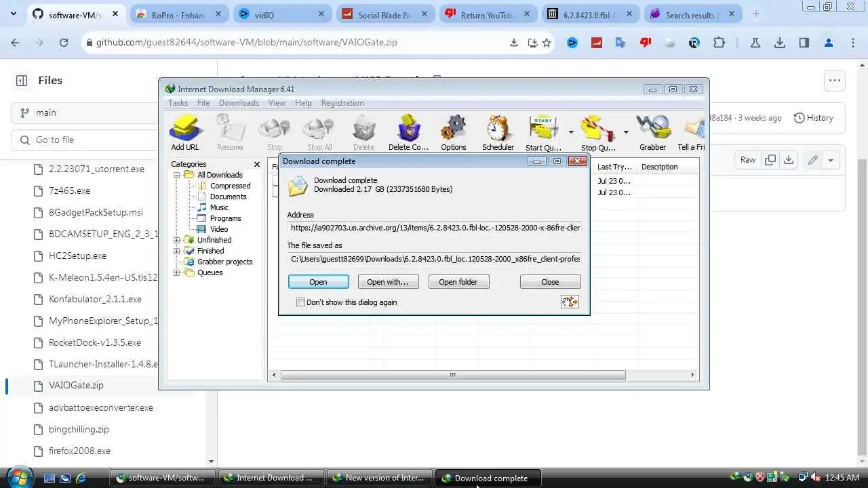
Task: Open the Grabber tool icon
Action: coord(652,133)
